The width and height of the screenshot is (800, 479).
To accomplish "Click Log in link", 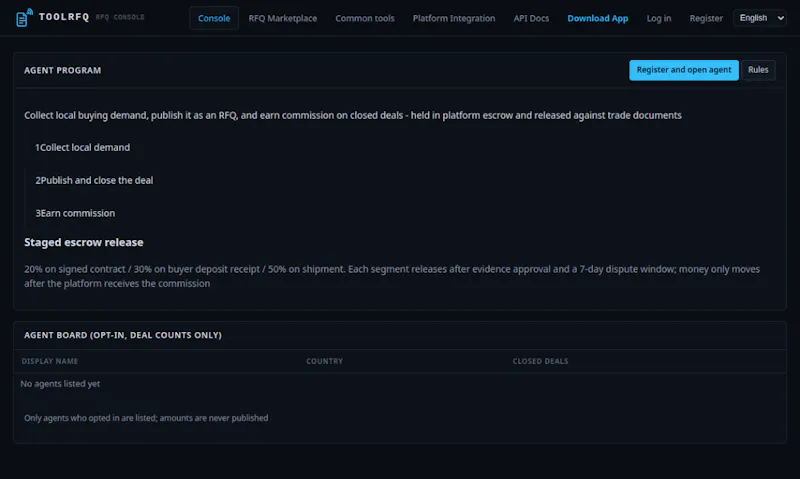I will (x=659, y=18).
